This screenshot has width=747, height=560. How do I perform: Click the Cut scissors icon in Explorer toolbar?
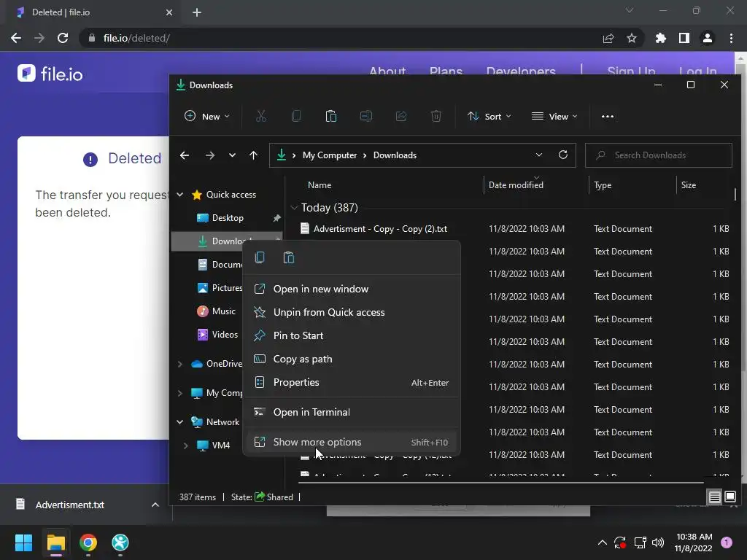[x=260, y=116]
